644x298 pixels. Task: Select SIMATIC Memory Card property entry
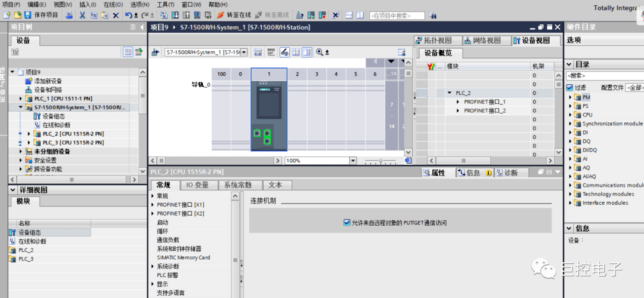coord(183,257)
